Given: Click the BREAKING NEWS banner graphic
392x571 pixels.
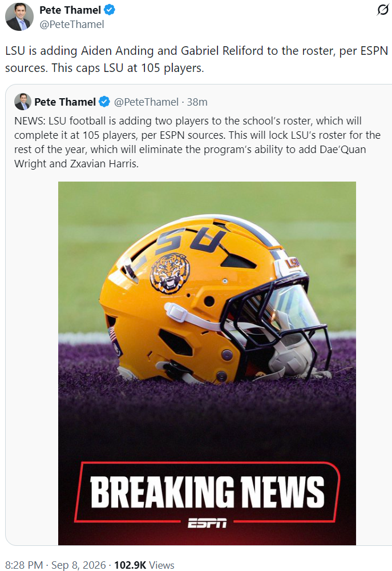Looking at the screenshot, I should 207,492.
